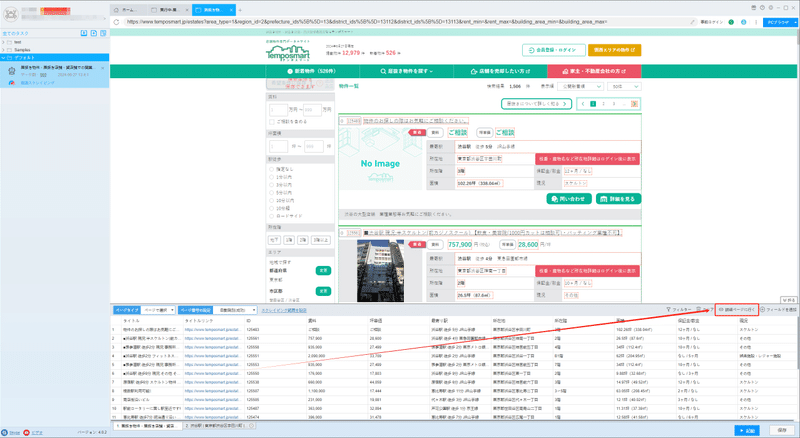Click the blue circular icon in the browser toolbar
The height and width of the screenshot is (438, 800).
[x=743, y=22]
